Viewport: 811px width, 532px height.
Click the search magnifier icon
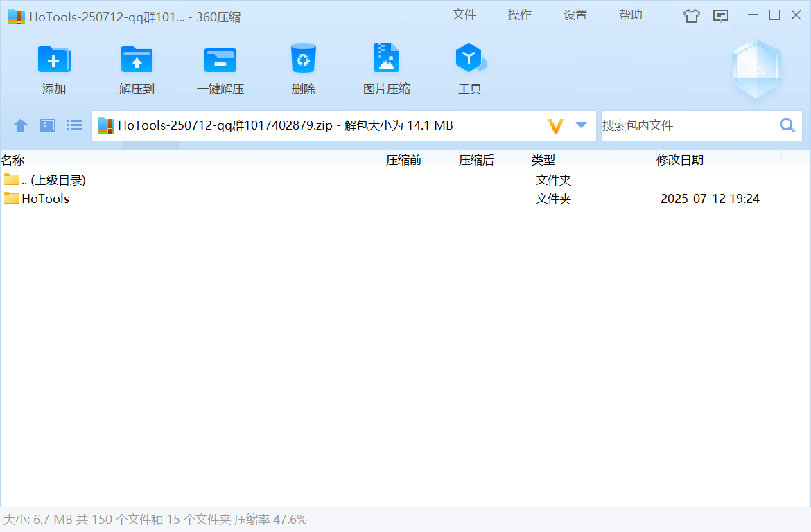coord(787,125)
